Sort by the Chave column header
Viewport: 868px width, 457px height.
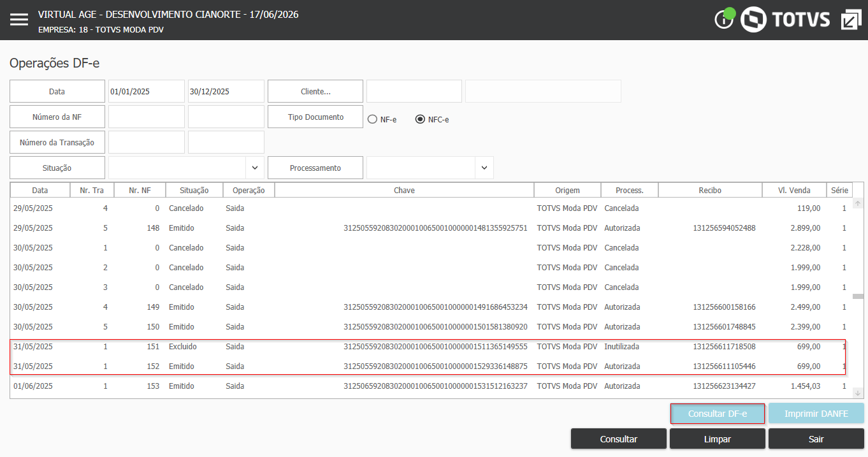click(404, 190)
